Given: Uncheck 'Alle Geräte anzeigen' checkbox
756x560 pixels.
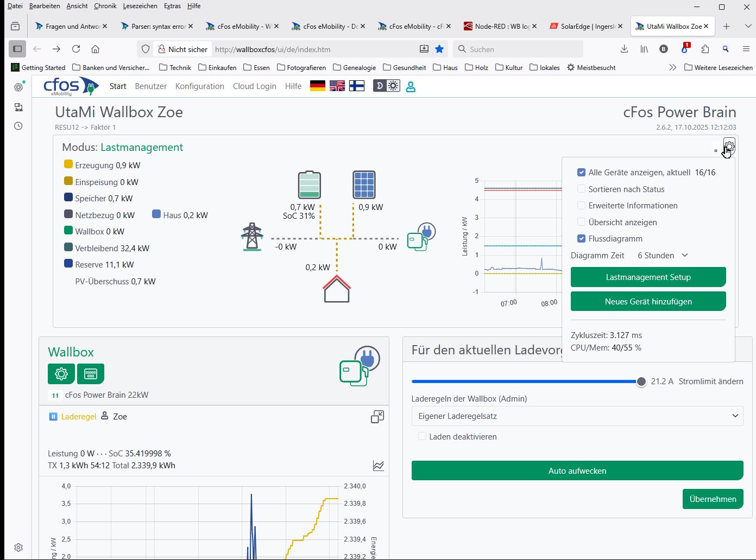Looking at the screenshot, I should point(582,173).
